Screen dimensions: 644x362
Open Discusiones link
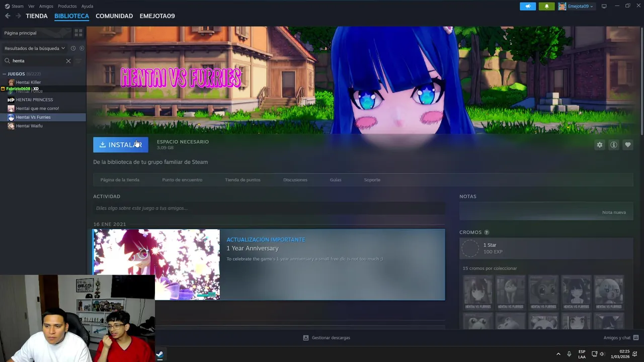[x=295, y=179]
